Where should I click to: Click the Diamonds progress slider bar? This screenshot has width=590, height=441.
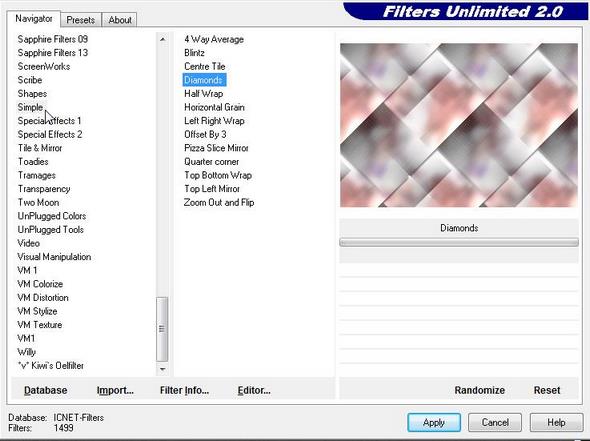pos(459,242)
